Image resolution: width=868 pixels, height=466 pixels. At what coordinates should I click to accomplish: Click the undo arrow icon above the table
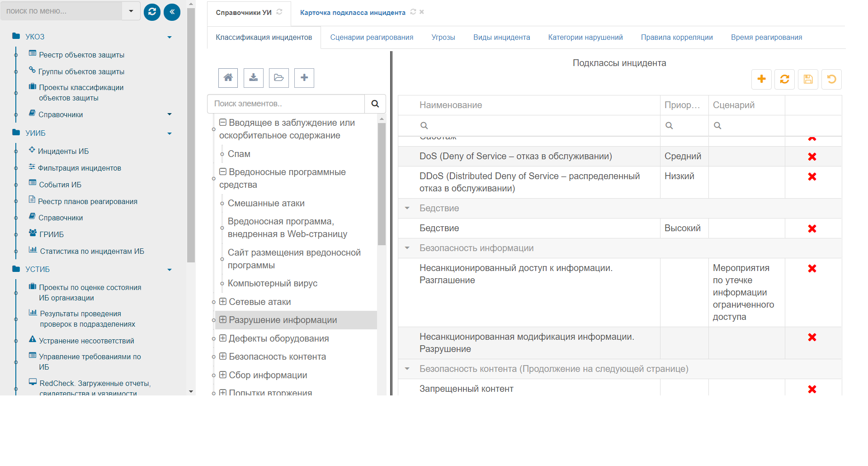click(831, 79)
